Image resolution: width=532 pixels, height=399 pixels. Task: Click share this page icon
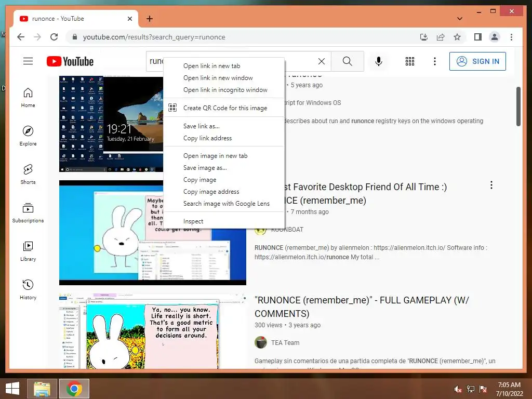coord(441,37)
